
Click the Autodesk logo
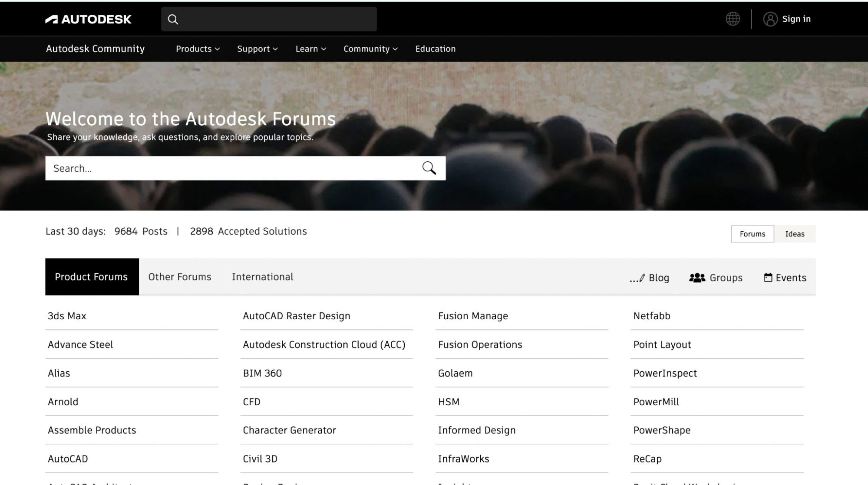(x=88, y=19)
